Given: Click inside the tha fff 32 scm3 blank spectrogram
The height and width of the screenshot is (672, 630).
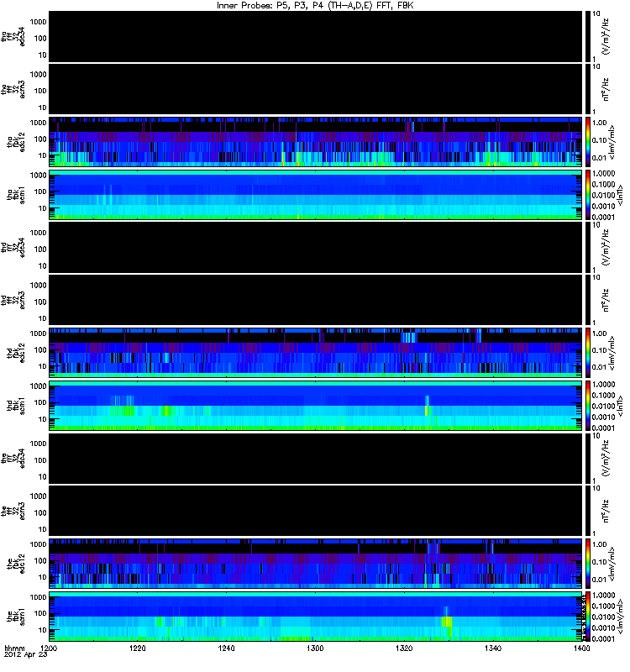Looking at the screenshot, I should pos(316,89).
